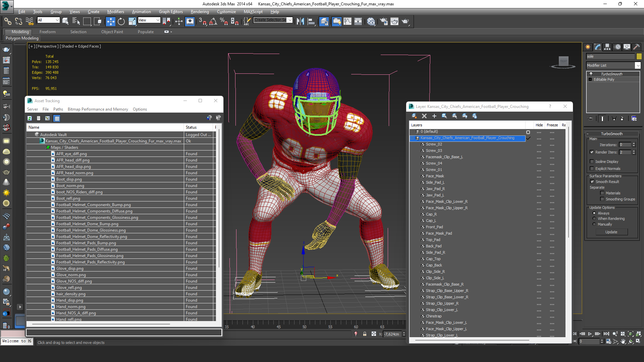This screenshot has width=644, height=362.
Task: Click the object name field 'sole'
Action: click(610, 56)
